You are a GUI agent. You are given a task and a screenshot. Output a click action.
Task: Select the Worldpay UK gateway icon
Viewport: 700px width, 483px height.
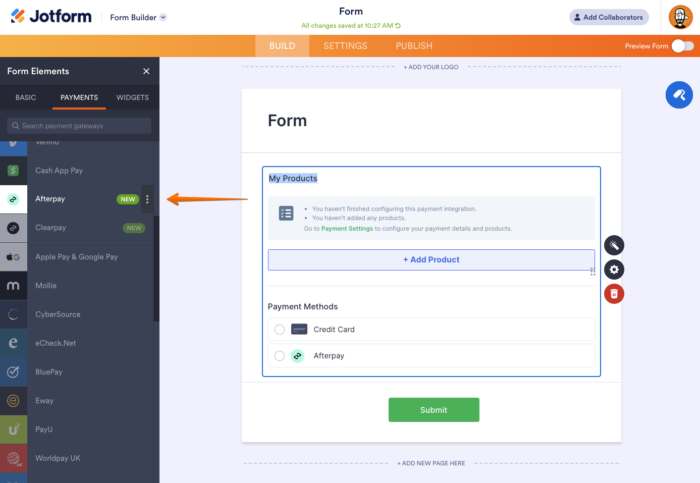coord(13,458)
